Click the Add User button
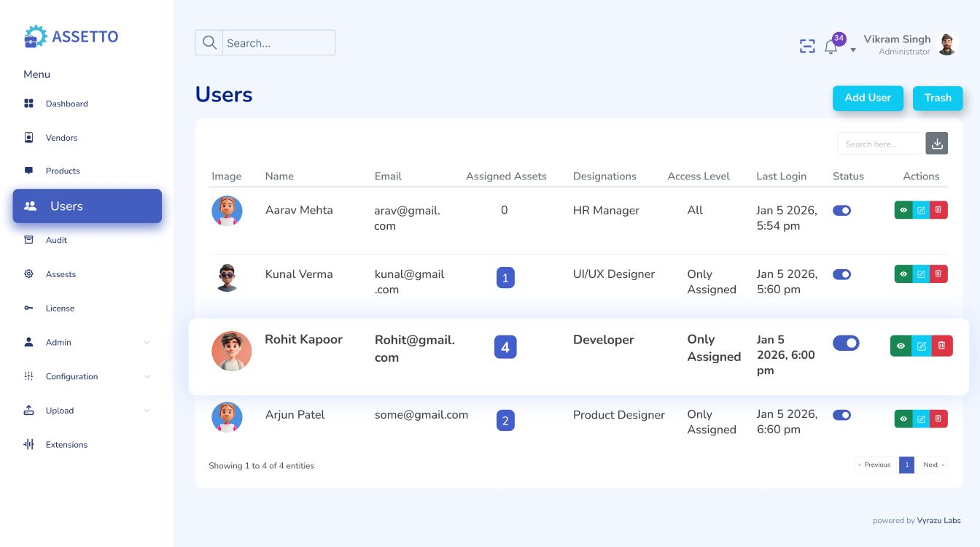 [868, 98]
